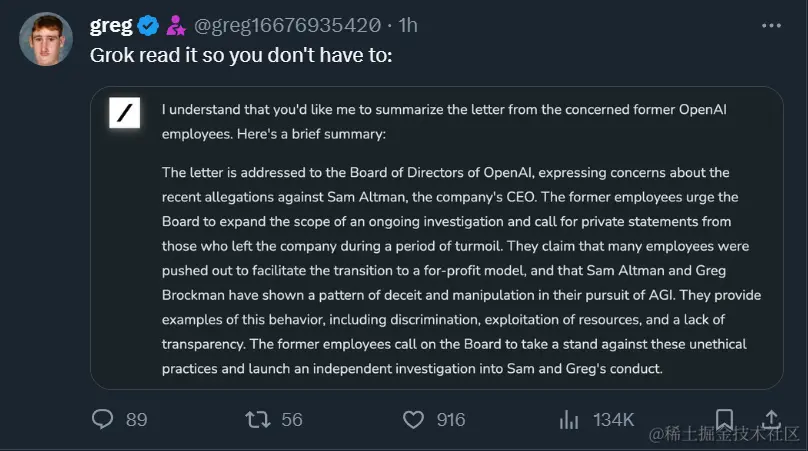Bookmark this post
This screenshot has width=808, height=451.
coord(725,418)
